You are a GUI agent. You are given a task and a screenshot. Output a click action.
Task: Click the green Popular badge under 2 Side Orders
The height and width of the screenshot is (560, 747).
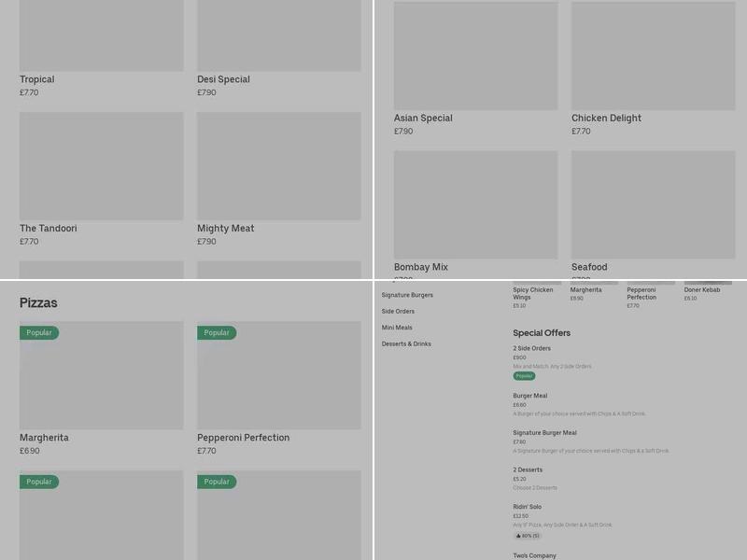tap(524, 376)
